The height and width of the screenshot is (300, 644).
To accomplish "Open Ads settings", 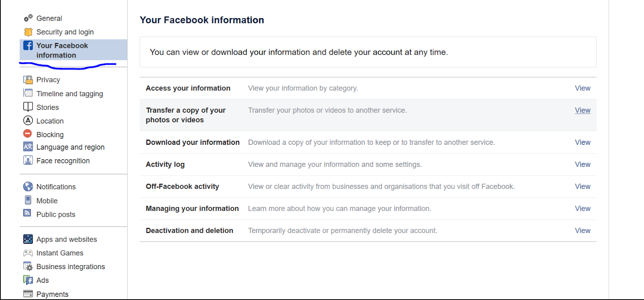I will 42,280.
